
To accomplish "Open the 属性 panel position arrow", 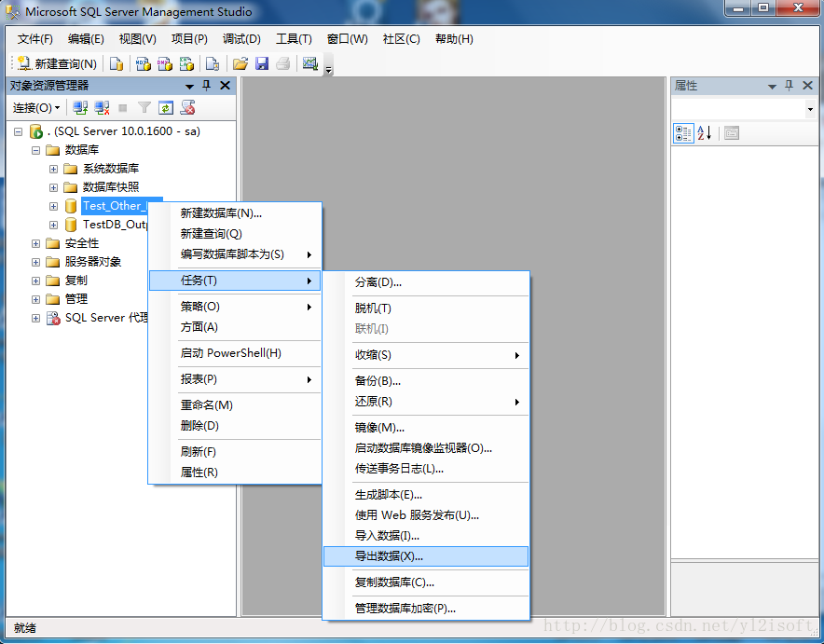I will [x=772, y=86].
